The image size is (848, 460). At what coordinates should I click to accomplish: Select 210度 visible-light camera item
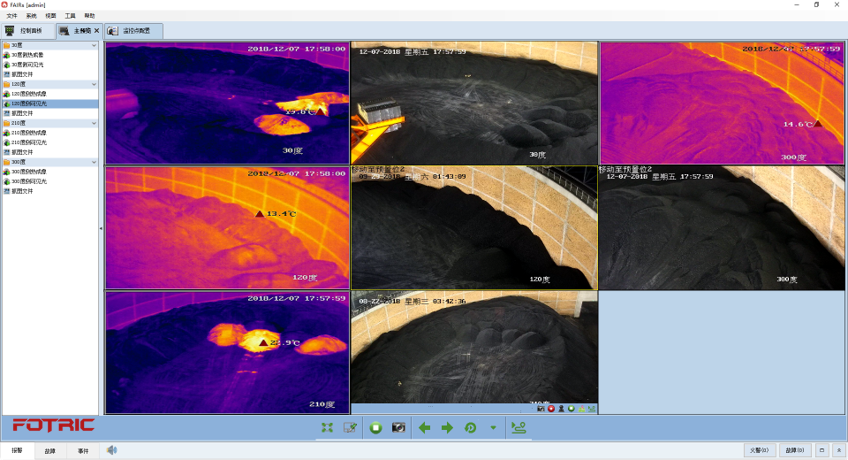point(50,143)
